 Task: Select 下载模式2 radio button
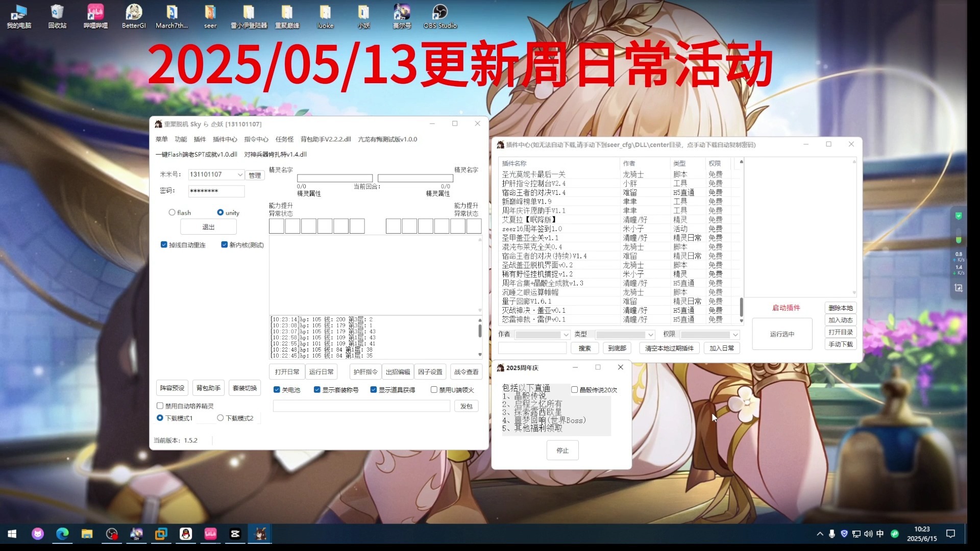click(x=220, y=418)
